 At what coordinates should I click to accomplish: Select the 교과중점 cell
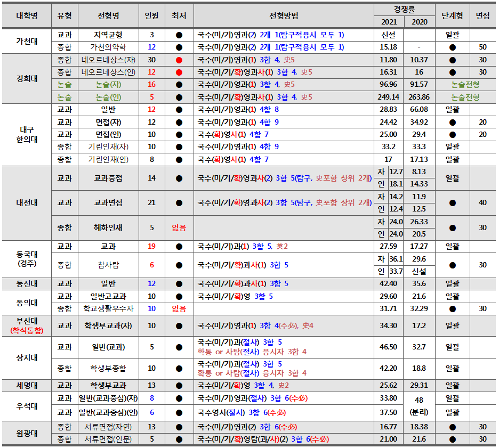108,178
